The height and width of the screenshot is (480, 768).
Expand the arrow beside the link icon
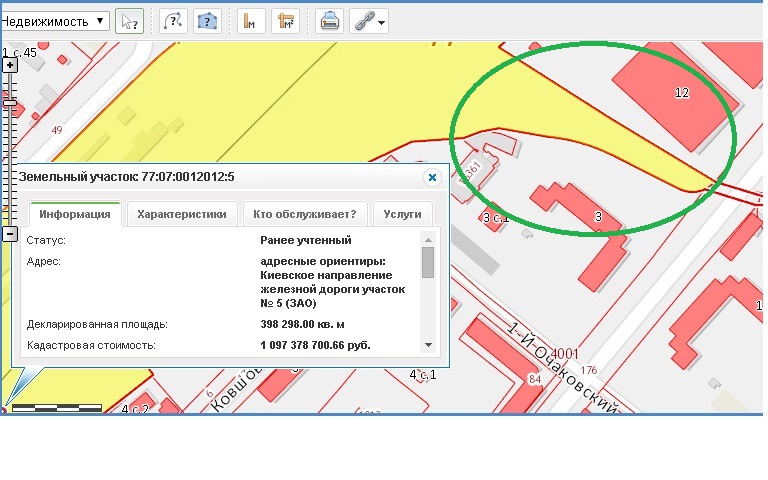383,22
